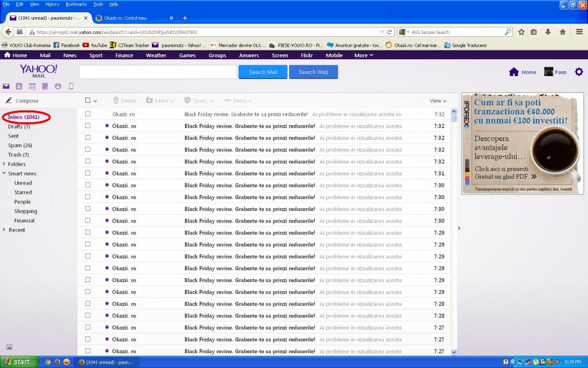Open the Mobile phone icon in Yahoo Mail
Screen dimensions: 588x368
tap(71, 86)
